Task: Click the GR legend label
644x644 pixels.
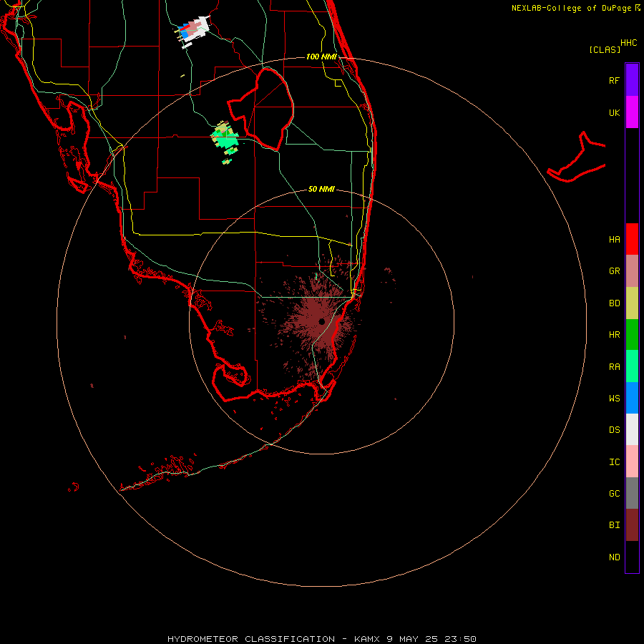Action: point(614,271)
